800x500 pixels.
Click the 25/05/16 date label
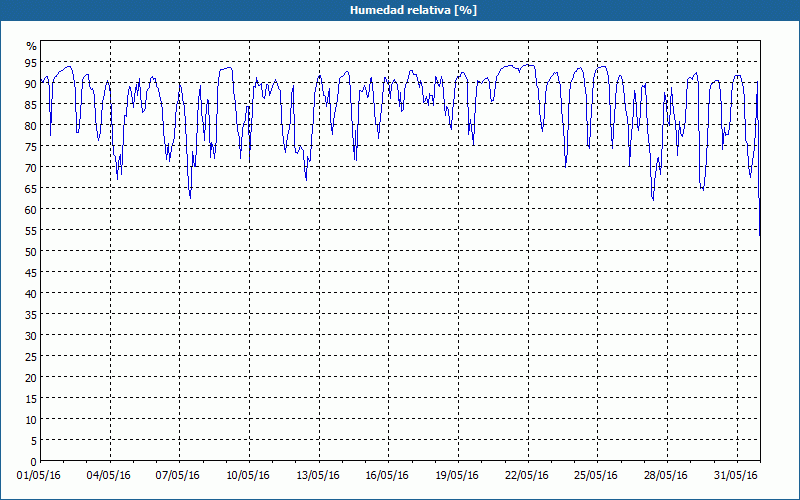point(596,476)
